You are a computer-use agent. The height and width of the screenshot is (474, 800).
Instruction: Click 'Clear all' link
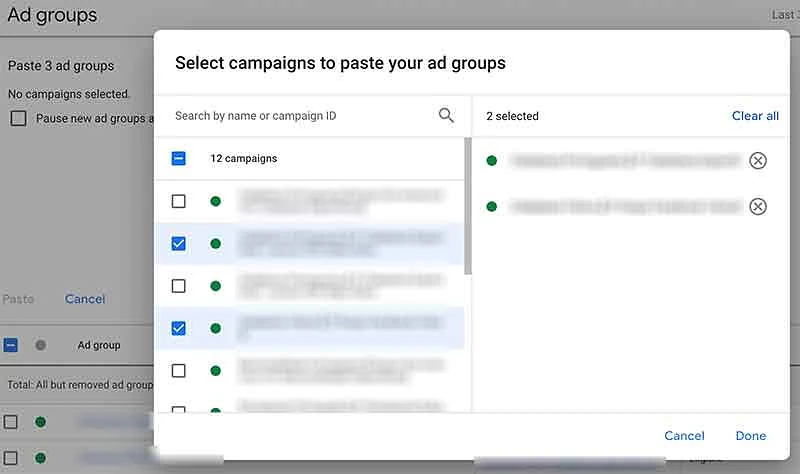point(755,116)
